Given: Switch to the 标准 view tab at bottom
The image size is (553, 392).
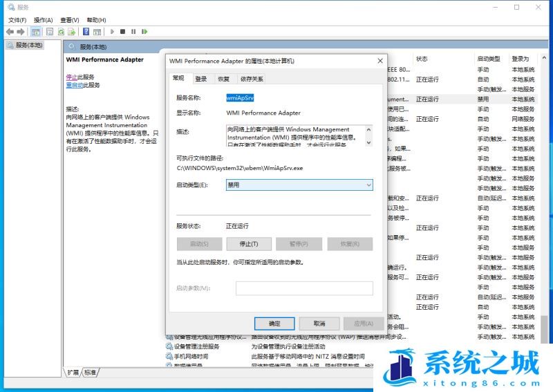Looking at the screenshot, I should pos(91,372).
